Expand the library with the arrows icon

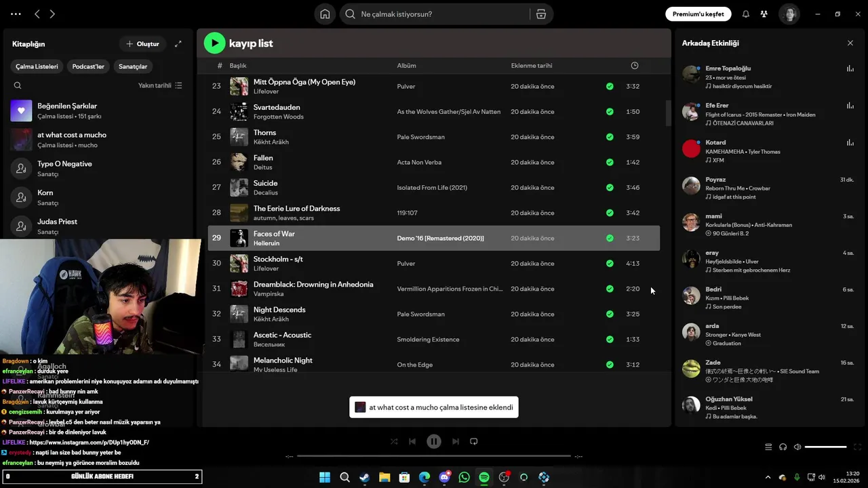178,44
